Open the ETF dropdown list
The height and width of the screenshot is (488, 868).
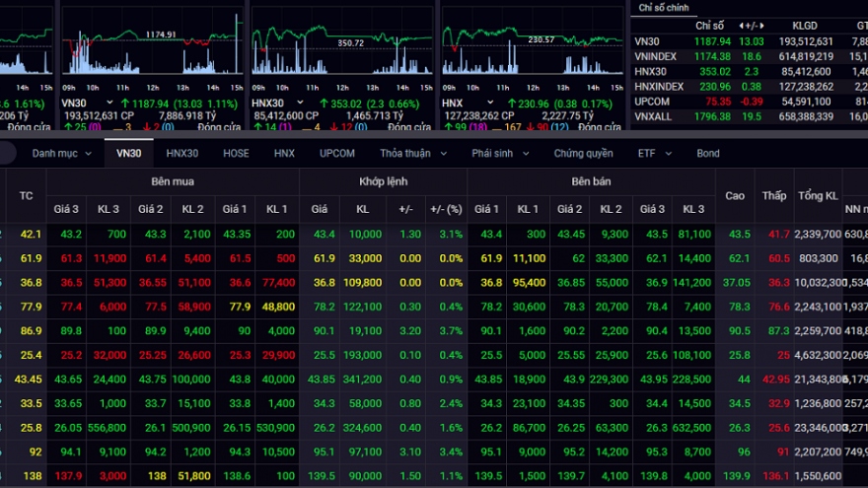[654, 154]
